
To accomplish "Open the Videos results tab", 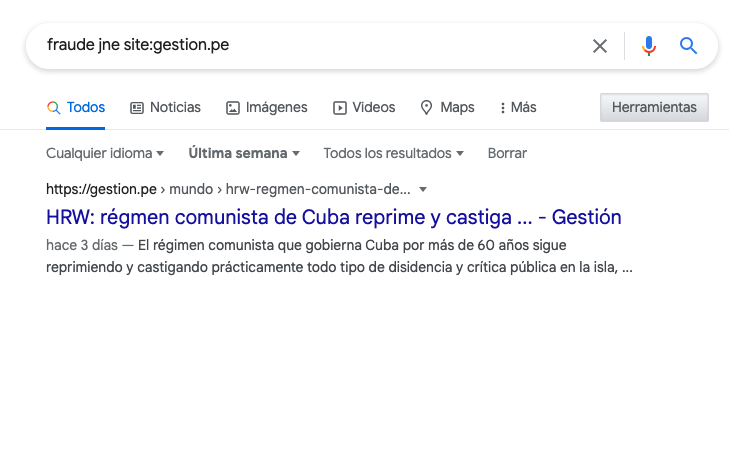I will pos(364,107).
